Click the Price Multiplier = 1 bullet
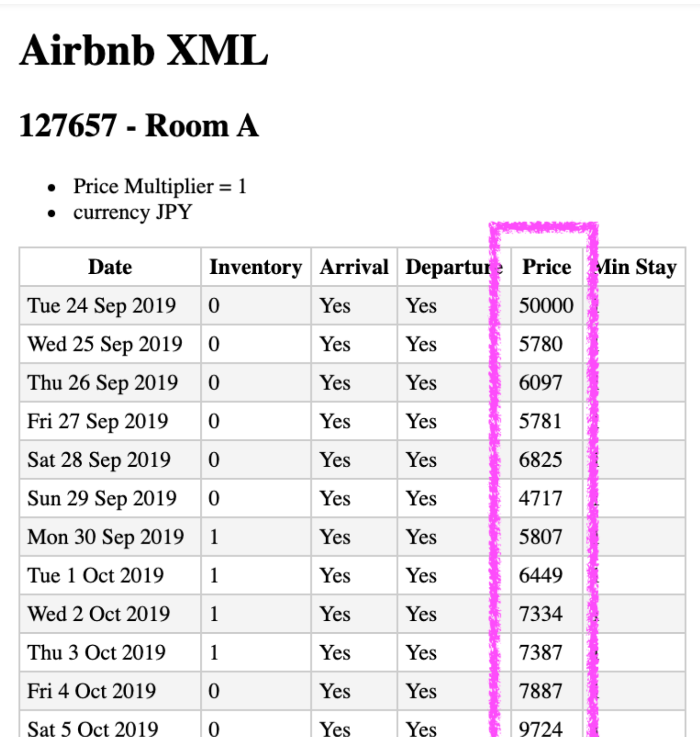Viewport: 700px width, 737px height. point(160,186)
